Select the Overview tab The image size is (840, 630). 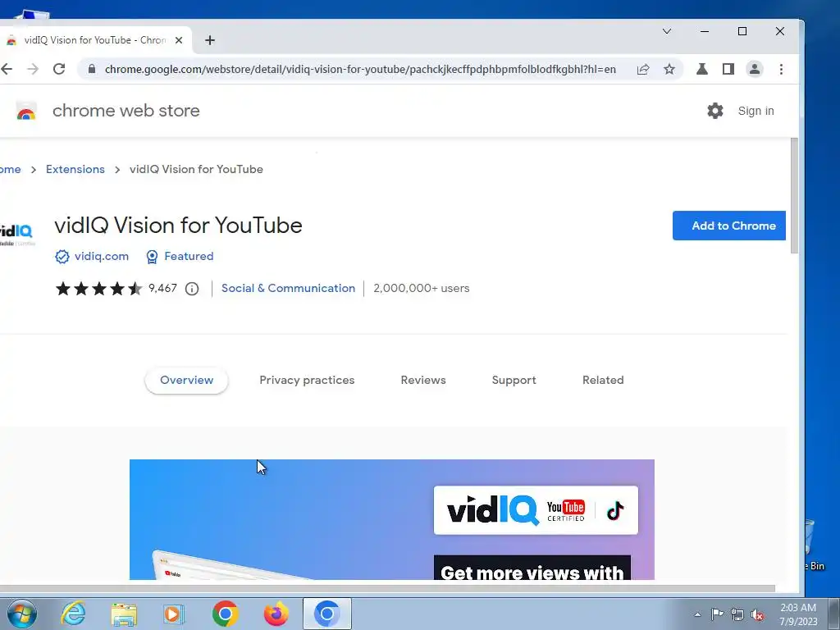[x=186, y=381]
